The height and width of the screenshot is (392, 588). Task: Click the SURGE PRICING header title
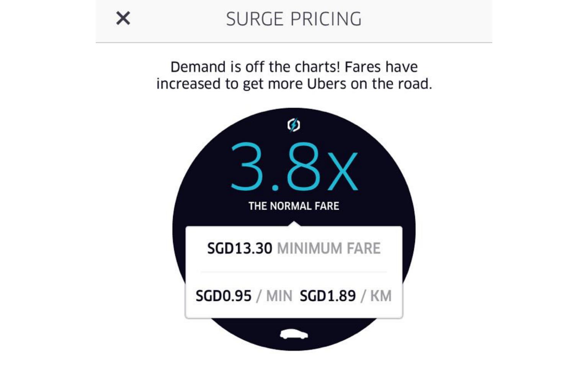(294, 19)
